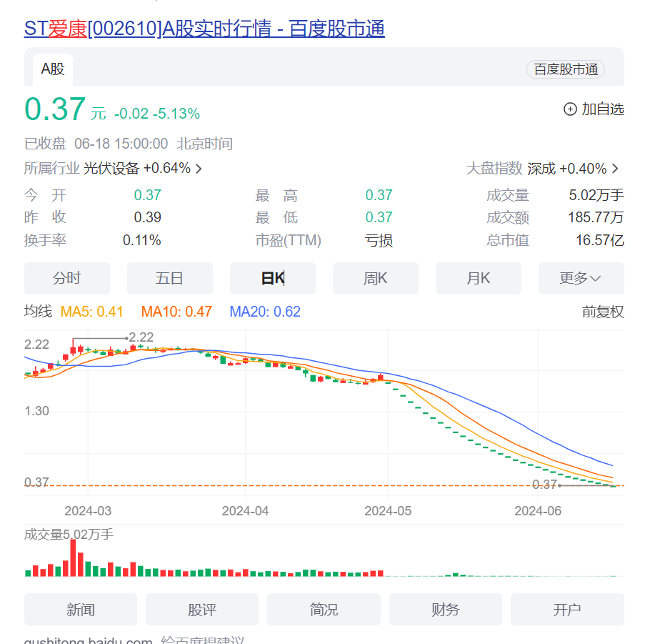Click the MA10: 0.47 indicator label
Screen dimensions: 665x644
click(176, 312)
